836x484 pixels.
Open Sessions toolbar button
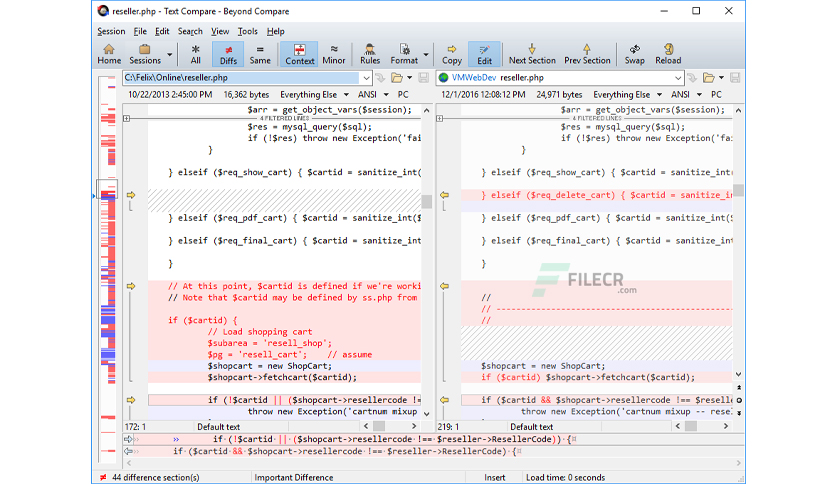click(144, 54)
